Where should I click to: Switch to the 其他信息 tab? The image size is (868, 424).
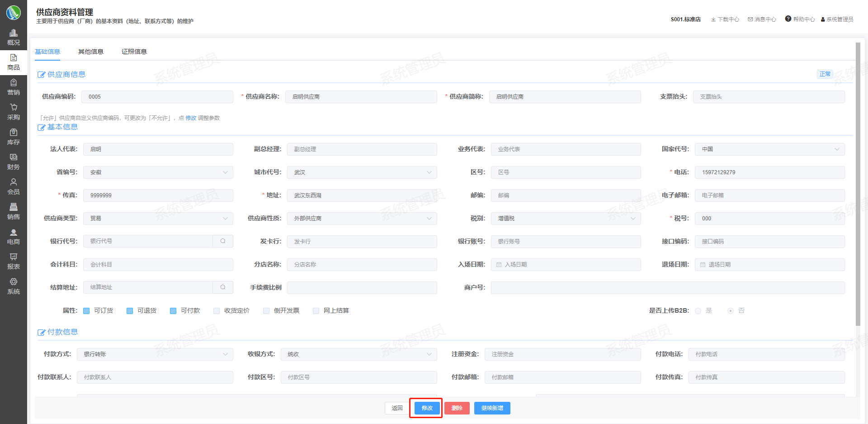coord(91,52)
